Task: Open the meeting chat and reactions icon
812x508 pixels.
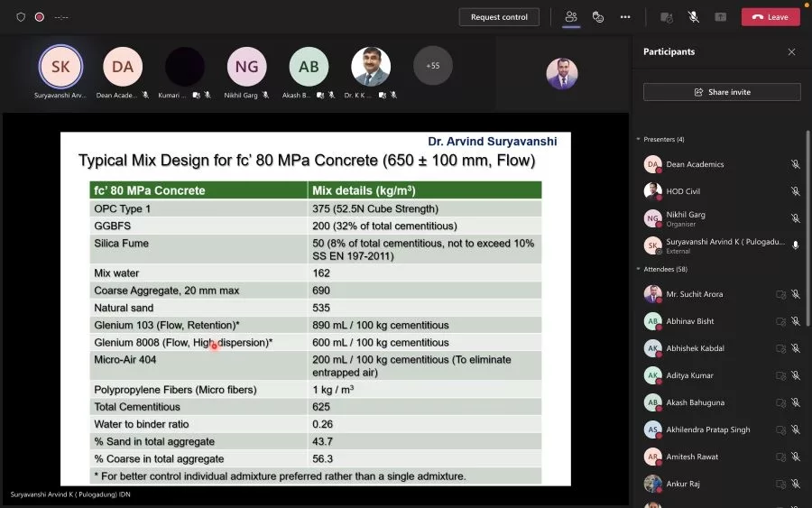Action: [x=597, y=17]
